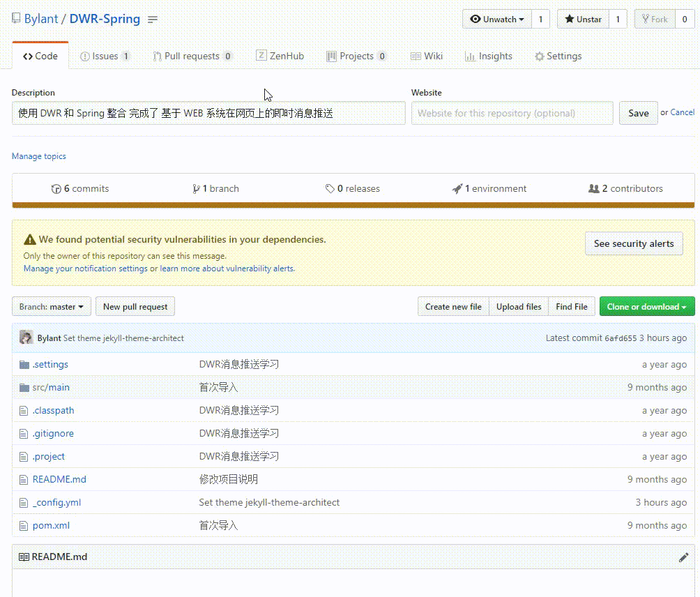The image size is (700, 597).
Task: Open commit hash 6afd655
Action: pos(621,338)
